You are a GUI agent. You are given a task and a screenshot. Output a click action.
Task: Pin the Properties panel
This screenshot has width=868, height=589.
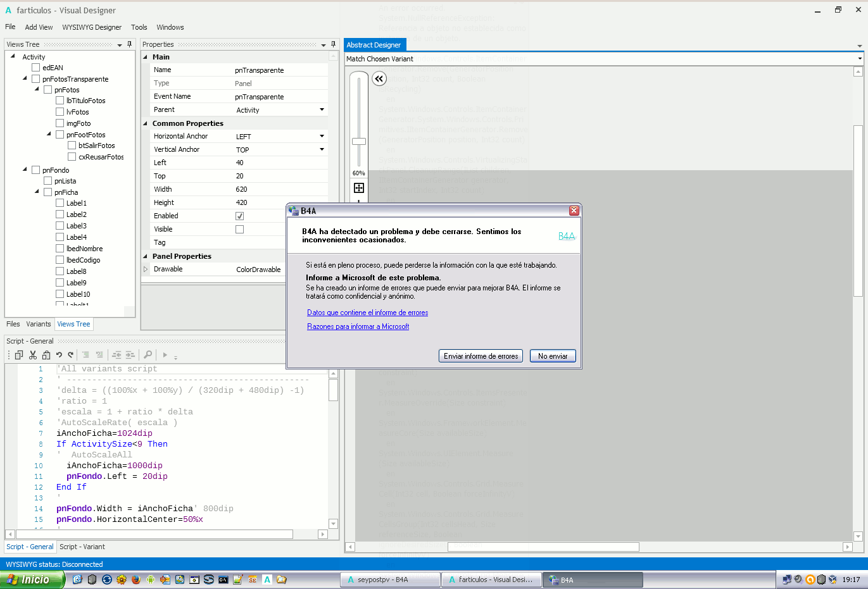point(334,44)
